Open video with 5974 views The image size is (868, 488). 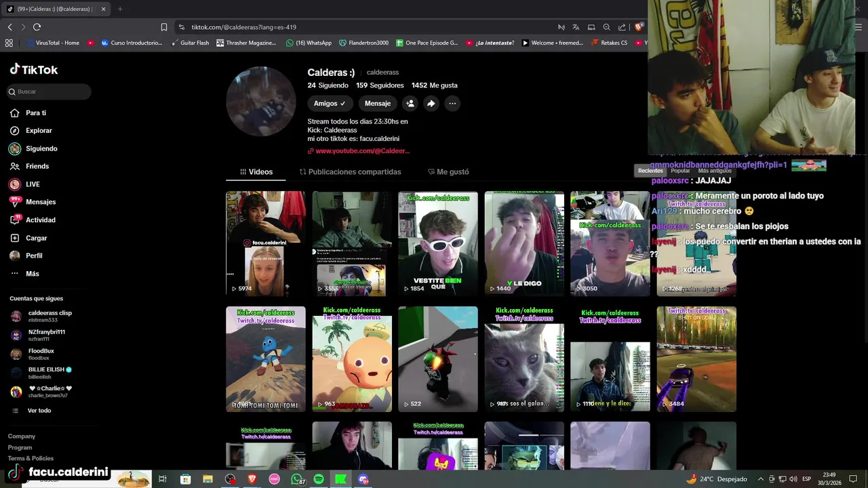[266, 243]
